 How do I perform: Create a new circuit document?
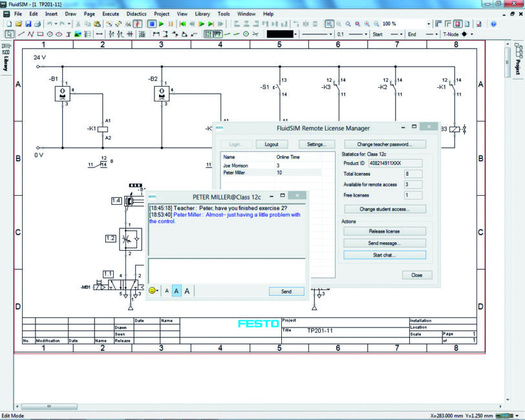tap(9, 24)
